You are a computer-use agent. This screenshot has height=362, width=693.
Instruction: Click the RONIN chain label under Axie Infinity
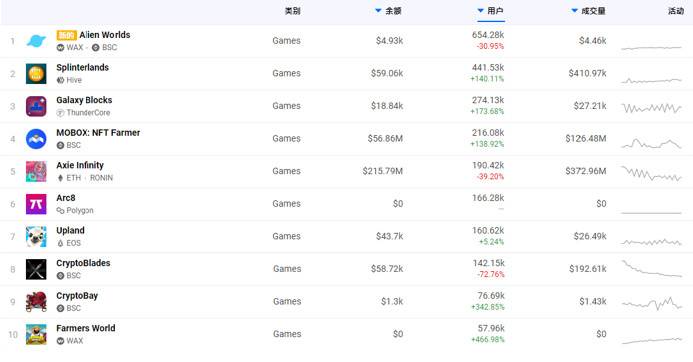[102, 178]
